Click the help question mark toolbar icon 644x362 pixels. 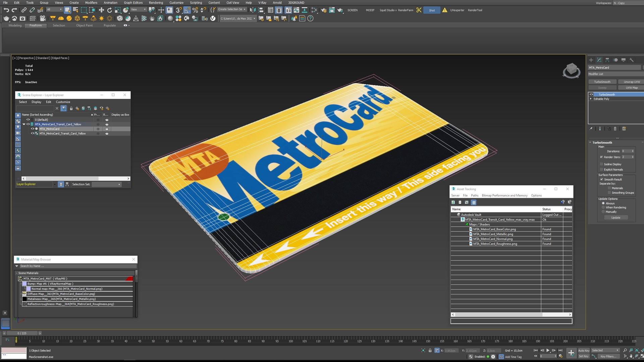pos(310,18)
